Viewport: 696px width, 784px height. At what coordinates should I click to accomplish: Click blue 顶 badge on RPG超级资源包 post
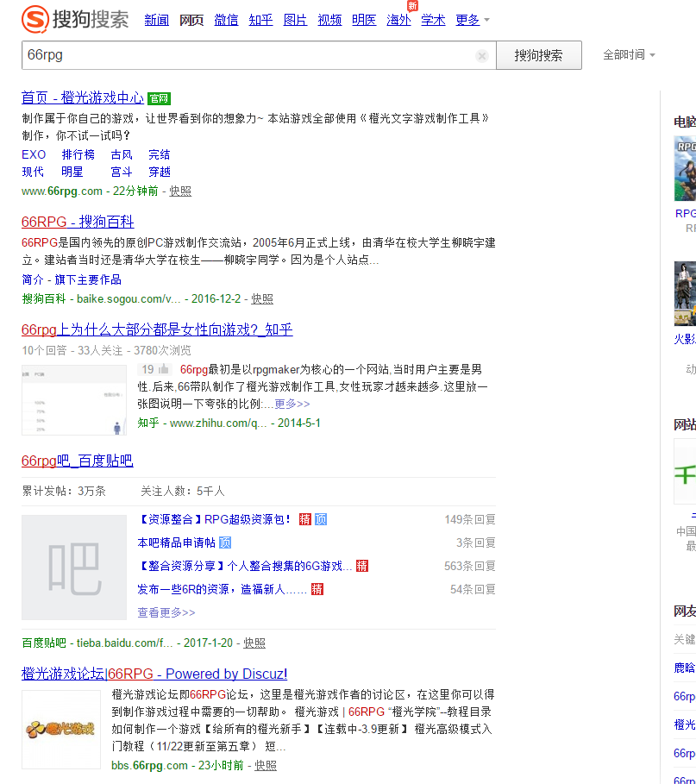pyautogui.click(x=321, y=519)
